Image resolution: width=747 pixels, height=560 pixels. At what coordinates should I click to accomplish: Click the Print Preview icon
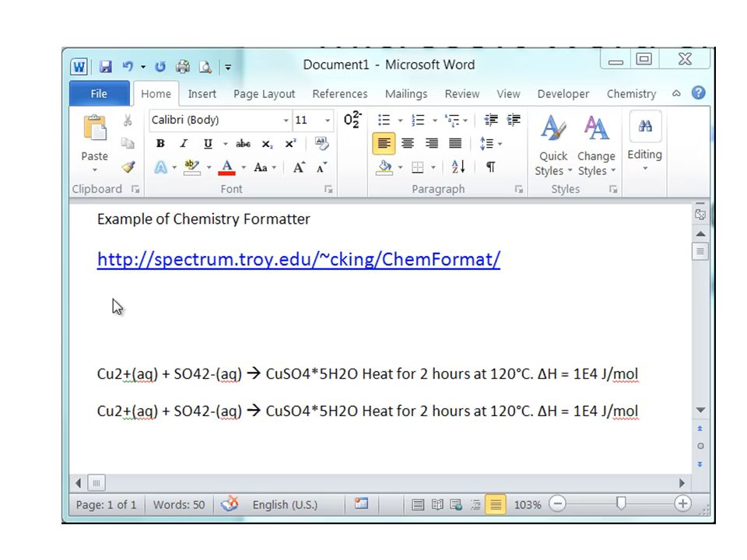tap(205, 67)
